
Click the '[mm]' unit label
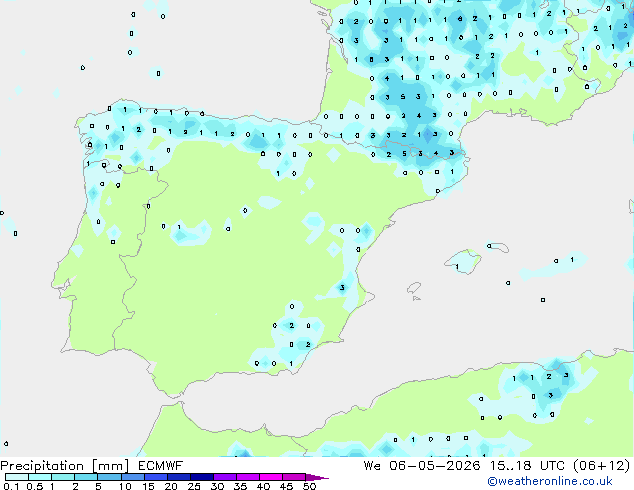click(x=110, y=466)
